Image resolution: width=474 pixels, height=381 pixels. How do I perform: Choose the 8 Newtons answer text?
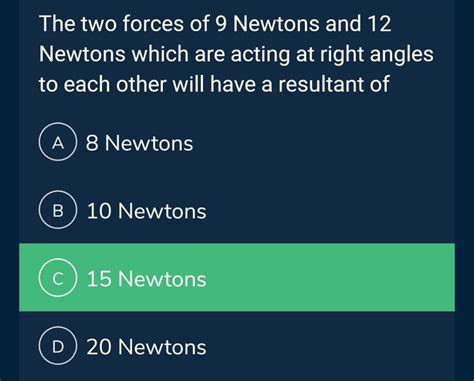point(139,143)
